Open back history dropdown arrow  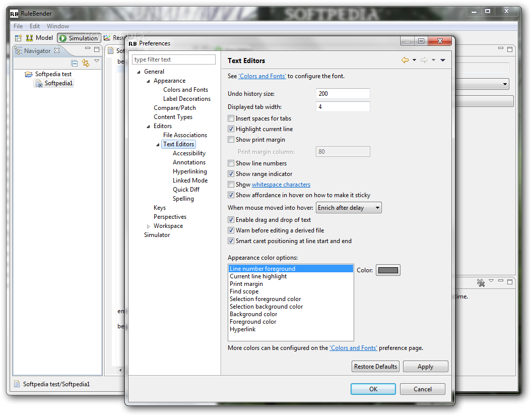(x=414, y=61)
